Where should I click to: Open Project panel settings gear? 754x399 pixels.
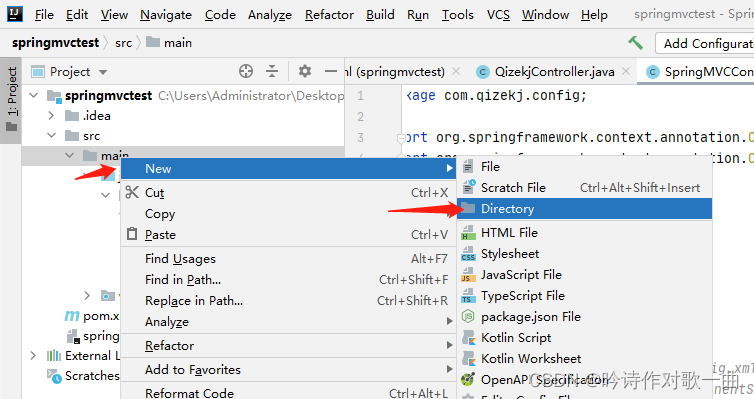[305, 72]
